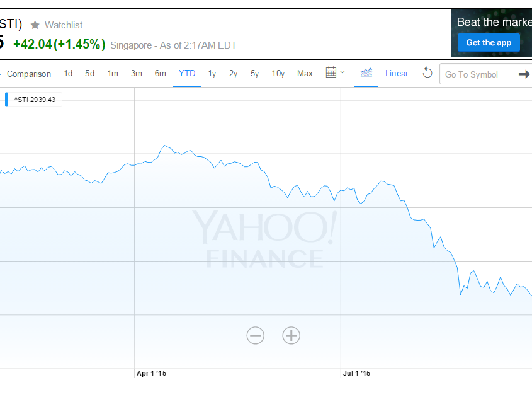
Task: Zoom in with the plus icon
Action: 291,335
